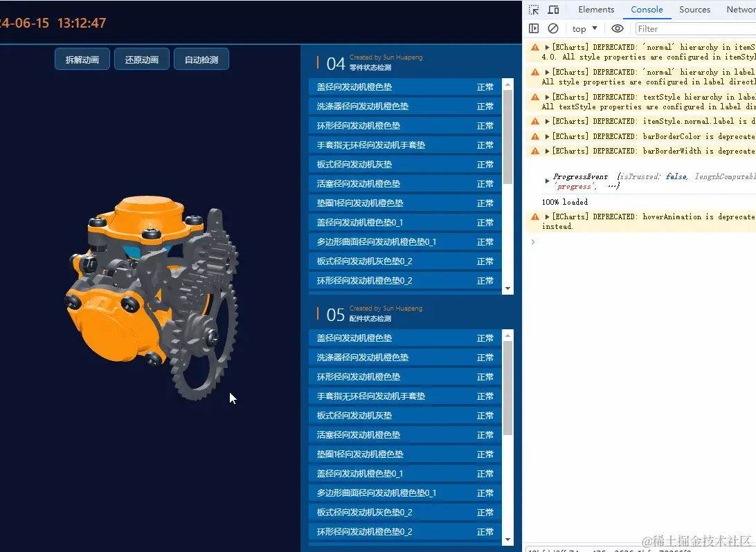Click the 拆解动画 button
This screenshot has height=552, width=756.
point(82,59)
